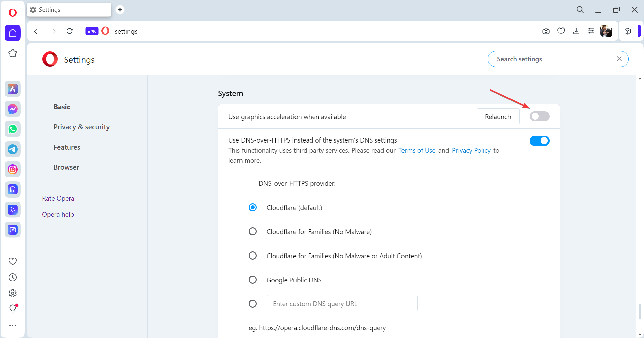The height and width of the screenshot is (338, 644).
Task: Open the profile avatar menu
Action: coord(606,31)
